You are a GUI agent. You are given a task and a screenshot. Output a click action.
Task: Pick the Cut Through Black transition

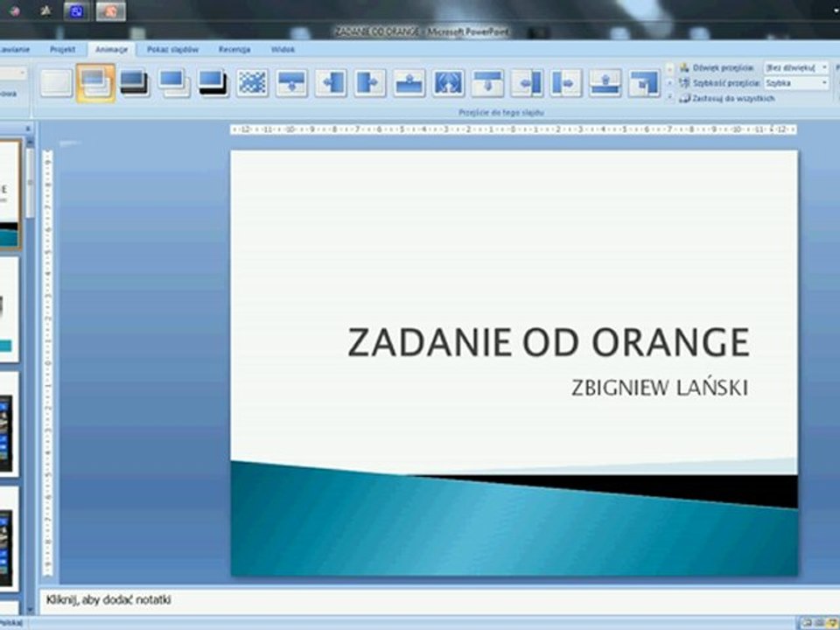[213, 83]
